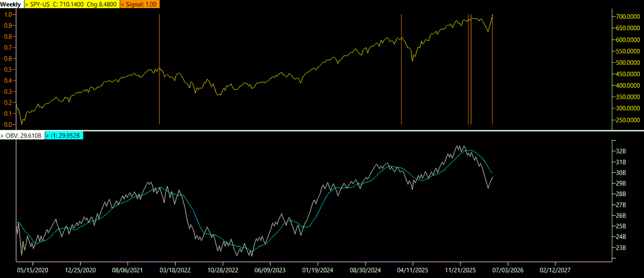Image resolution: width=644 pixels, height=278 pixels.
Task: Click the 250.0000 price axis value
Action: 627,120
